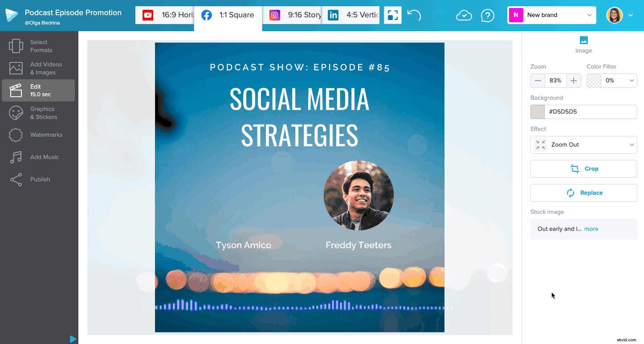Open the help menu
Viewport: 644px width, 344px height.
point(488,15)
